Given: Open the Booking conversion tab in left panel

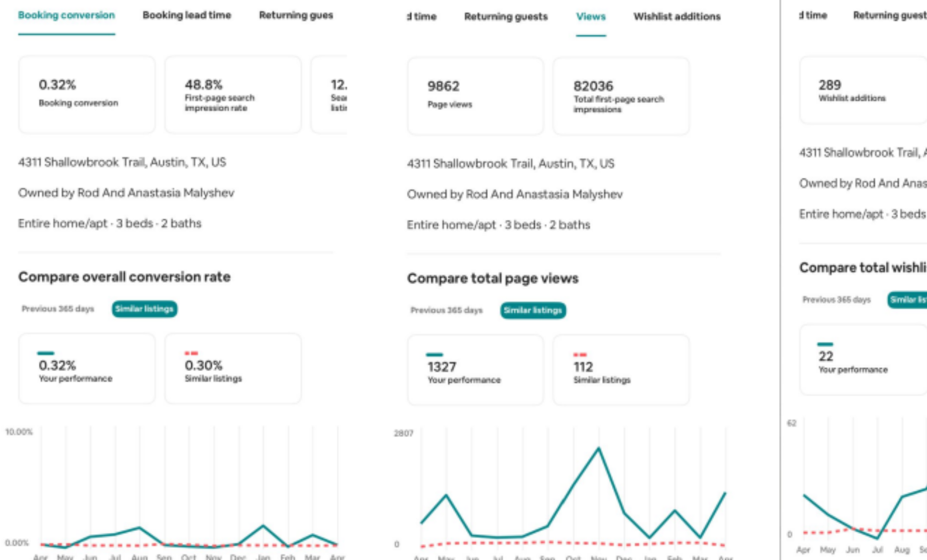Looking at the screenshot, I should pyautogui.click(x=66, y=15).
